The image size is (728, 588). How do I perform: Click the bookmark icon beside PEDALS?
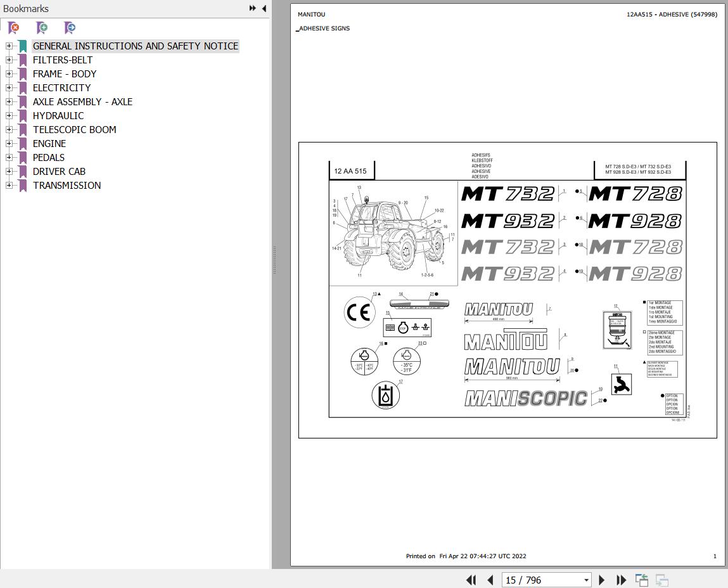23,157
